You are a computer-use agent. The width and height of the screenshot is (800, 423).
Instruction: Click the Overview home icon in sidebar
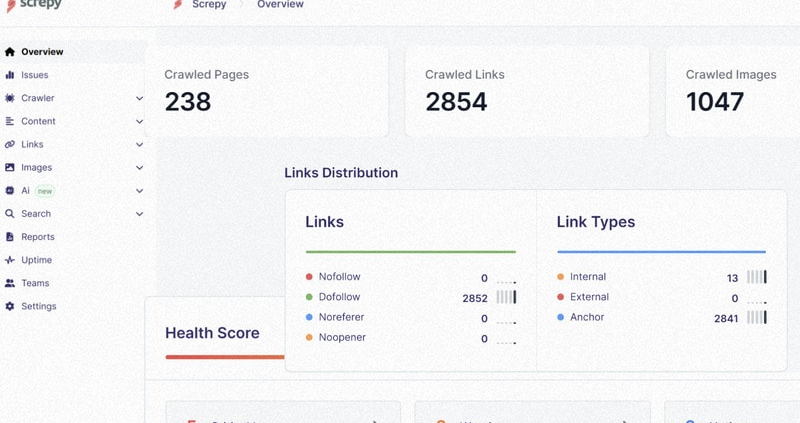(x=10, y=52)
